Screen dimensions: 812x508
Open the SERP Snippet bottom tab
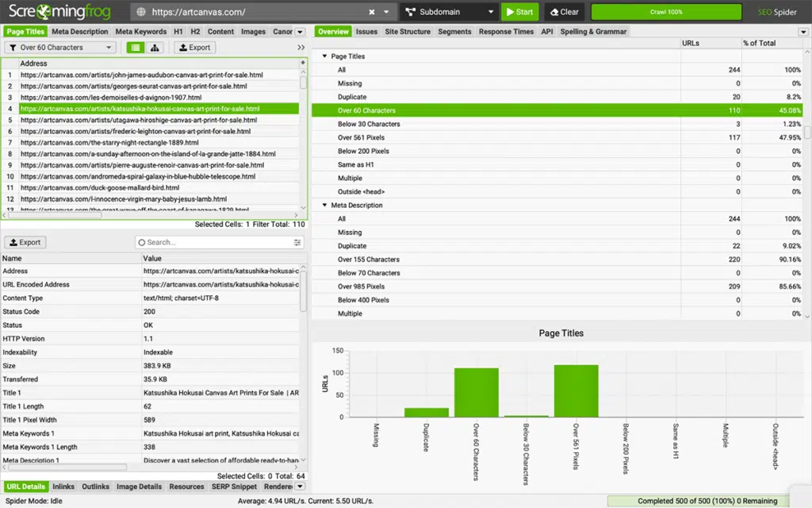click(234, 487)
